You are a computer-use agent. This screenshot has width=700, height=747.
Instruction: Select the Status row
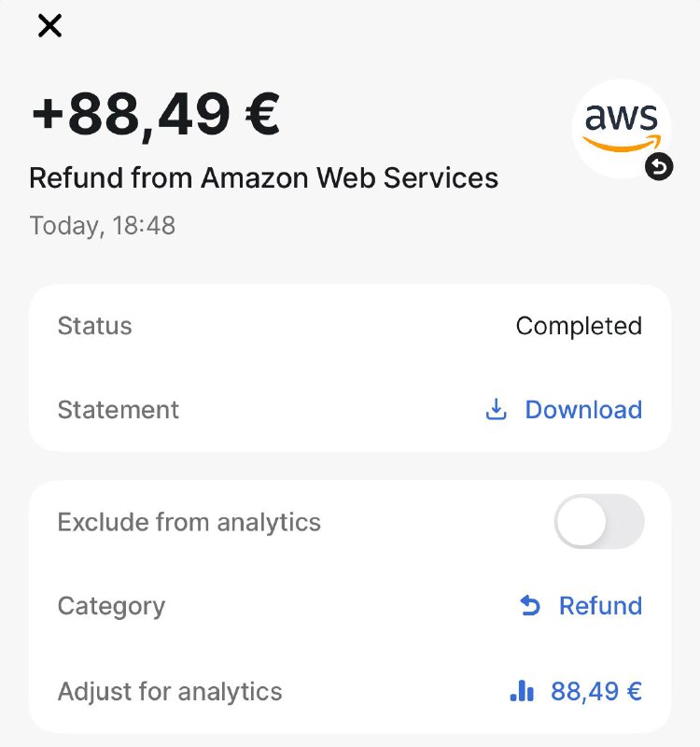[350, 326]
